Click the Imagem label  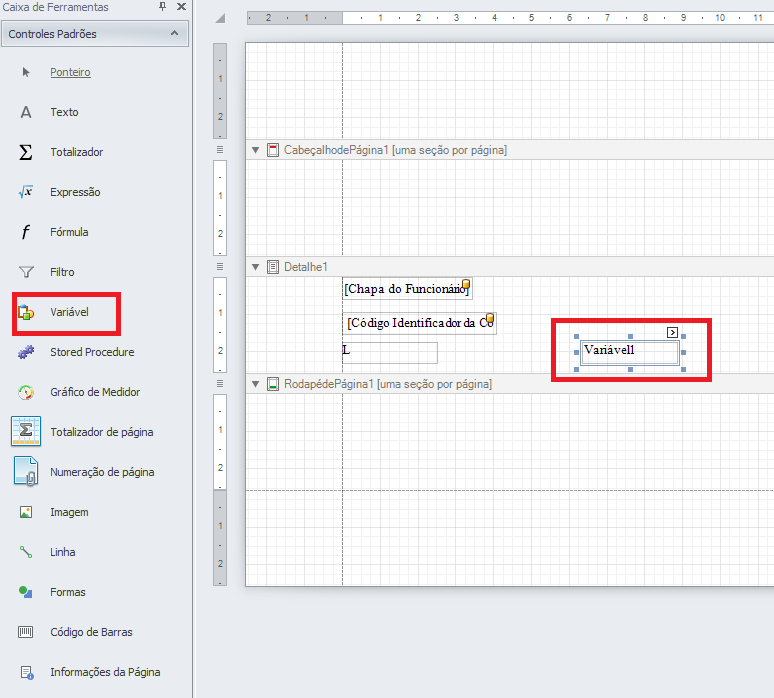point(69,512)
